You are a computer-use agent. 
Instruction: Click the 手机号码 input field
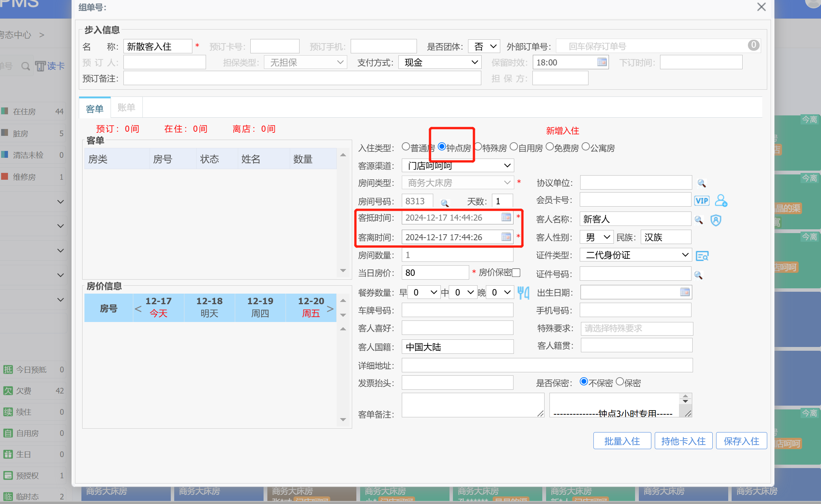click(x=636, y=310)
